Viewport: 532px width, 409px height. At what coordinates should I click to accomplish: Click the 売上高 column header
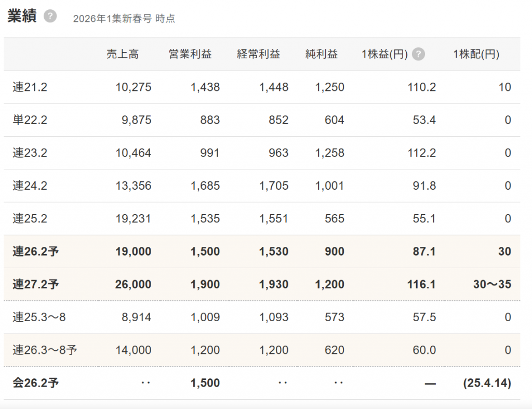(123, 55)
